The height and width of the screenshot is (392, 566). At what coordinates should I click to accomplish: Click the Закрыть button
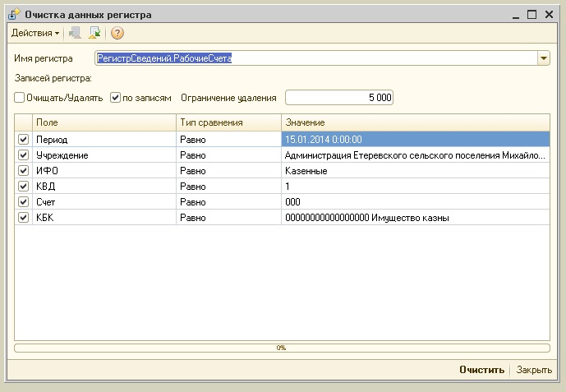click(534, 370)
